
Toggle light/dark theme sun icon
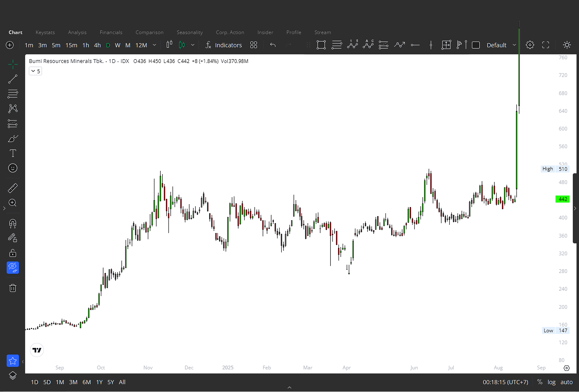567,45
